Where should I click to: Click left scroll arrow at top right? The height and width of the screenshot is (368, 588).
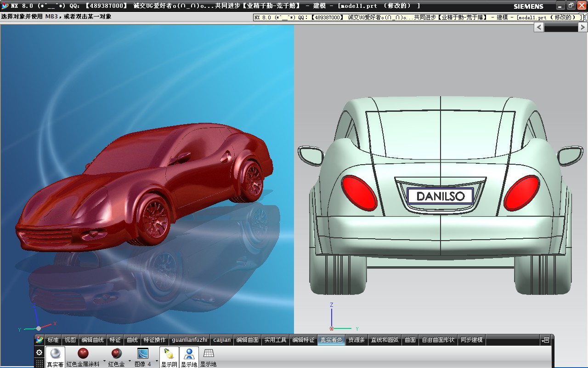[539, 28]
